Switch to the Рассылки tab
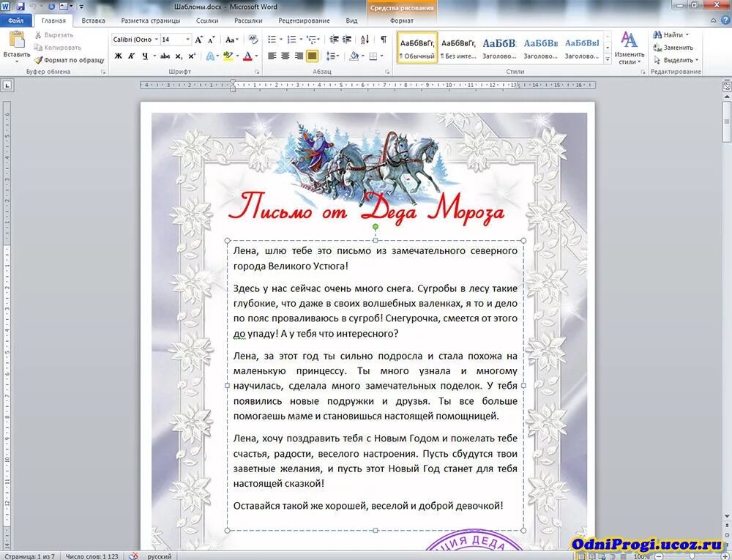Image resolution: width=732 pixels, height=560 pixels. click(x=248, y=20)
